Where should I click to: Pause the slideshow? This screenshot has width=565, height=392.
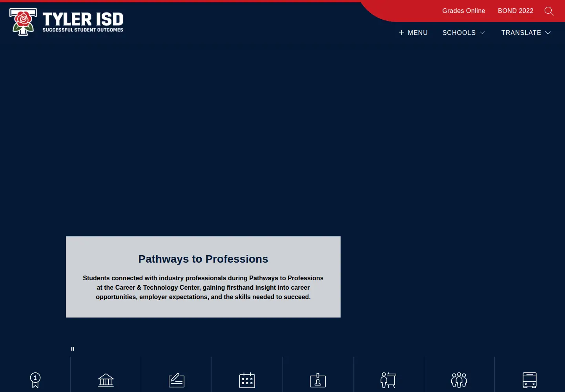pos(73,349)
